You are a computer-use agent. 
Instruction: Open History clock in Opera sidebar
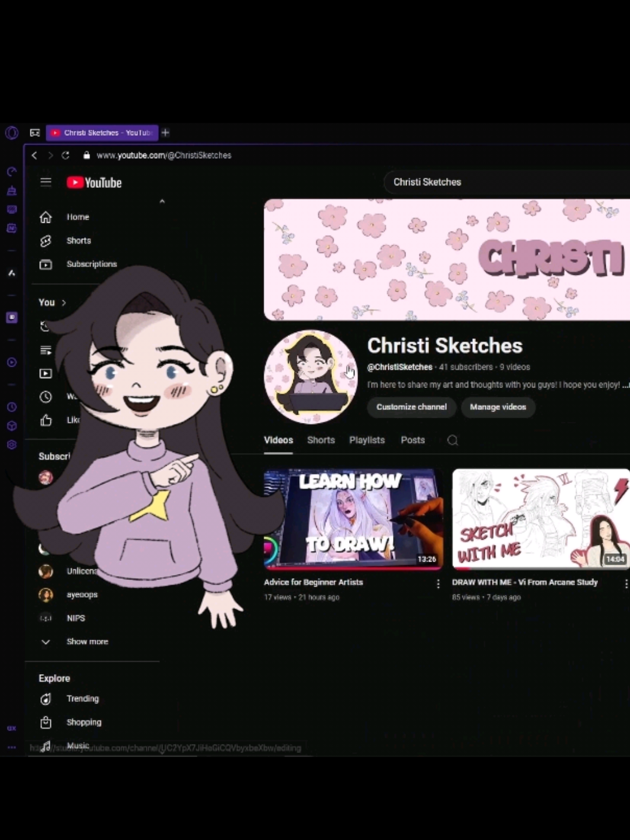(11, 407)
